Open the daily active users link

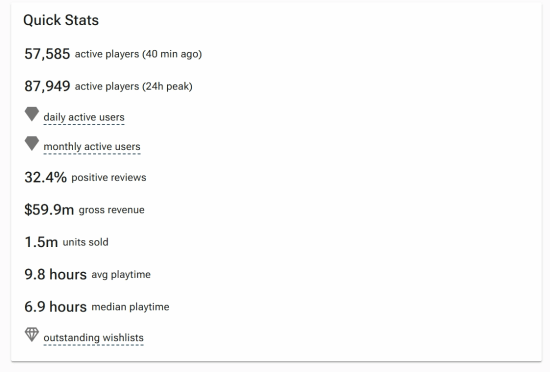coord(84,117)
